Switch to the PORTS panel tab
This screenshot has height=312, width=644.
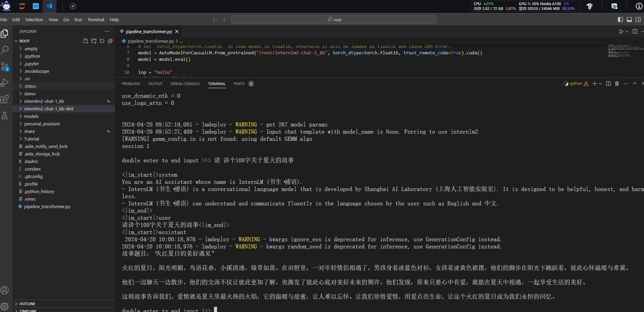pyautogui.click(x=239, y=84)
